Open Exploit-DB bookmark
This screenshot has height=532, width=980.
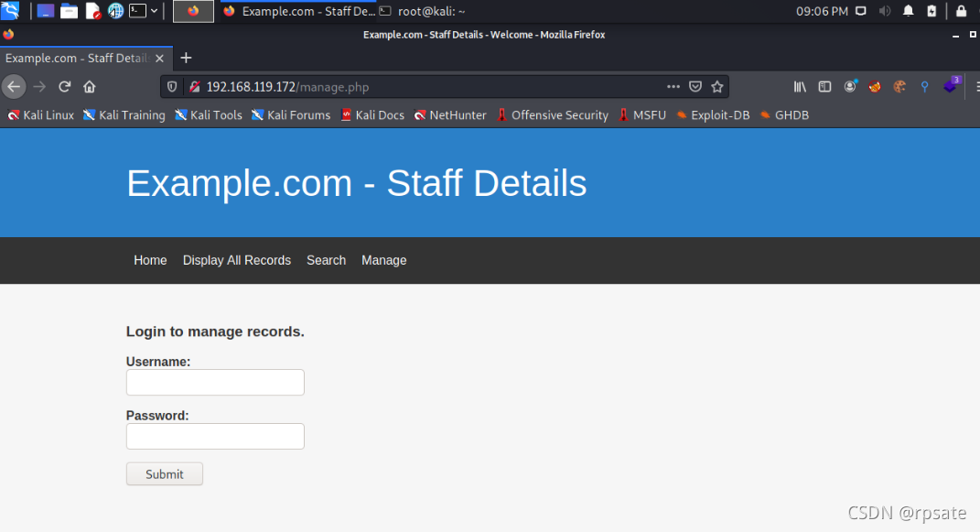pos(713,115)
